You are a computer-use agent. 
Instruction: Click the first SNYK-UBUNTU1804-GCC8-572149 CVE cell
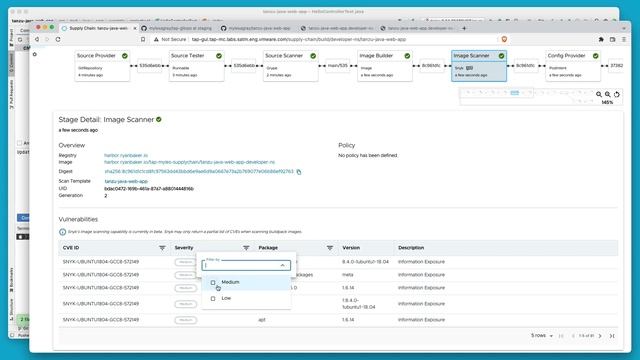coord(101,262)
